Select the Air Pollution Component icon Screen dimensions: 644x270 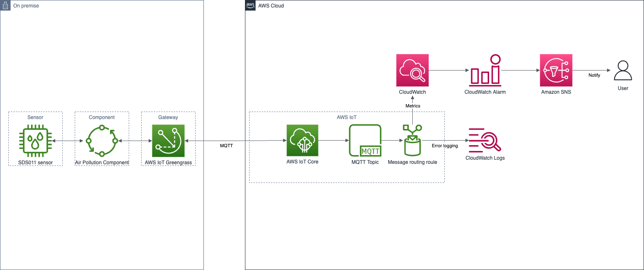pyautogui.click(x=102, y=140)
